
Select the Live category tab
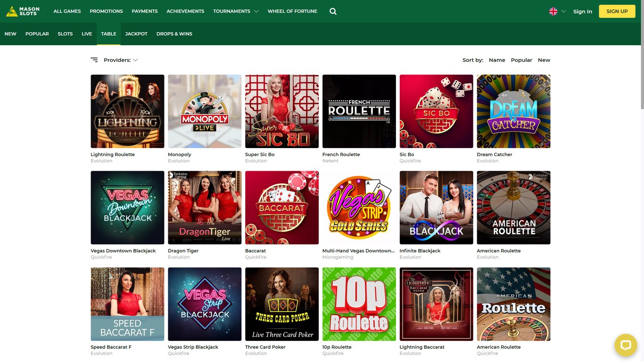click(87, 34)
